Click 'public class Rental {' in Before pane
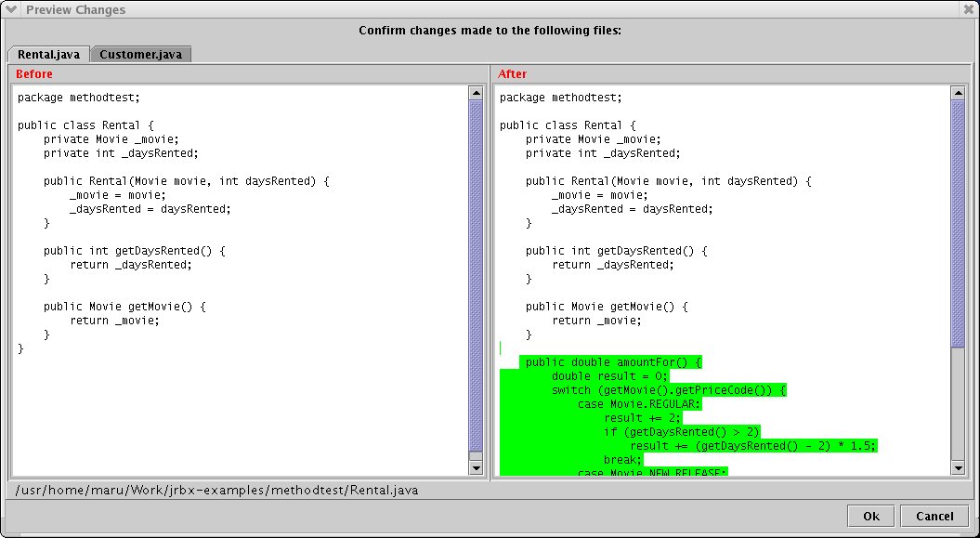This screenshot has width=980, height=538. coord(85,125)
